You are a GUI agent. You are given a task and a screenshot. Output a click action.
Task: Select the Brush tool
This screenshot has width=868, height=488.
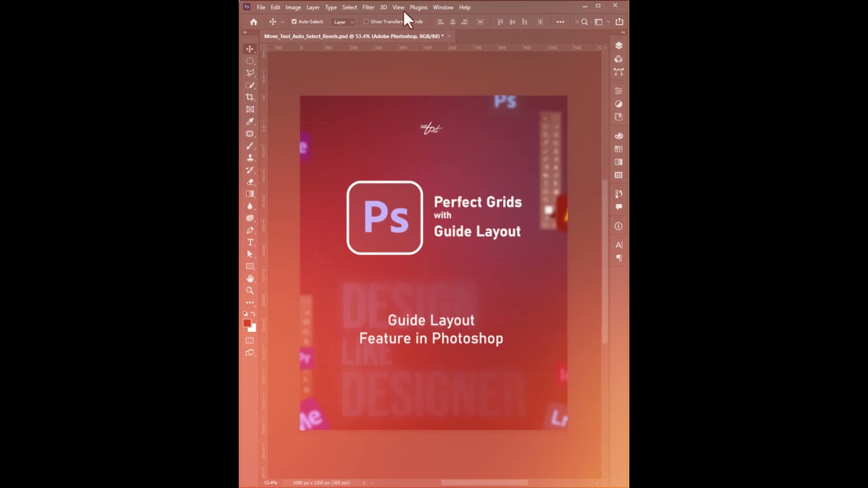pos(250,146)
